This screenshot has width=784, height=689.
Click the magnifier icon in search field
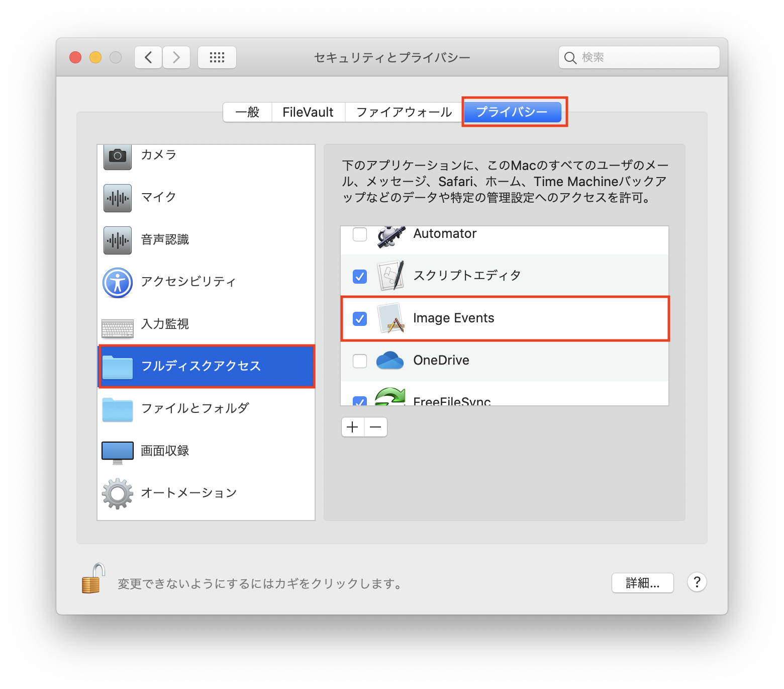570,58
